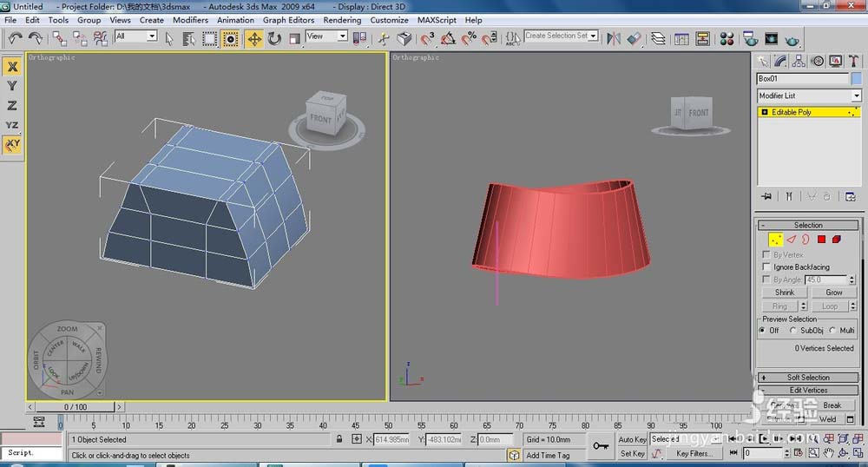868x467 pixels.
Task: Open the Material Editor
Action: coord(727,38)
